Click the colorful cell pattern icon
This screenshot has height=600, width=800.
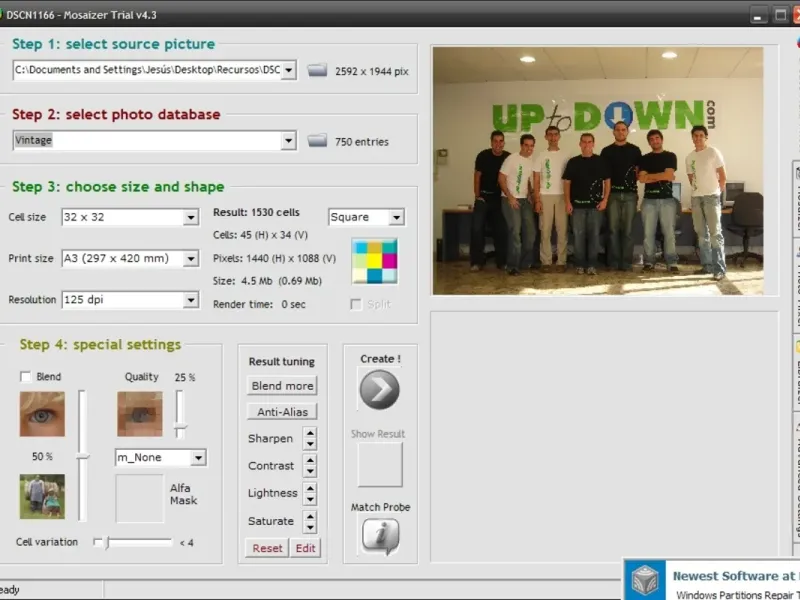374,261
